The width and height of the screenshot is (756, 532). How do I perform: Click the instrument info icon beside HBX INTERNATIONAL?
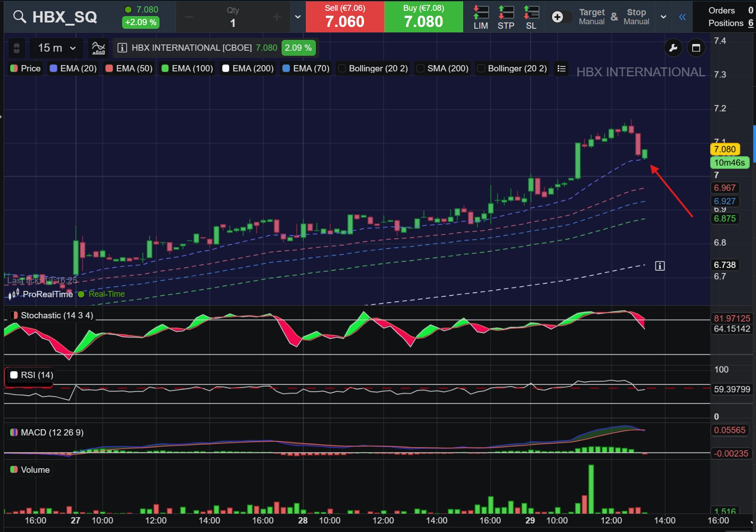(122, 48)
